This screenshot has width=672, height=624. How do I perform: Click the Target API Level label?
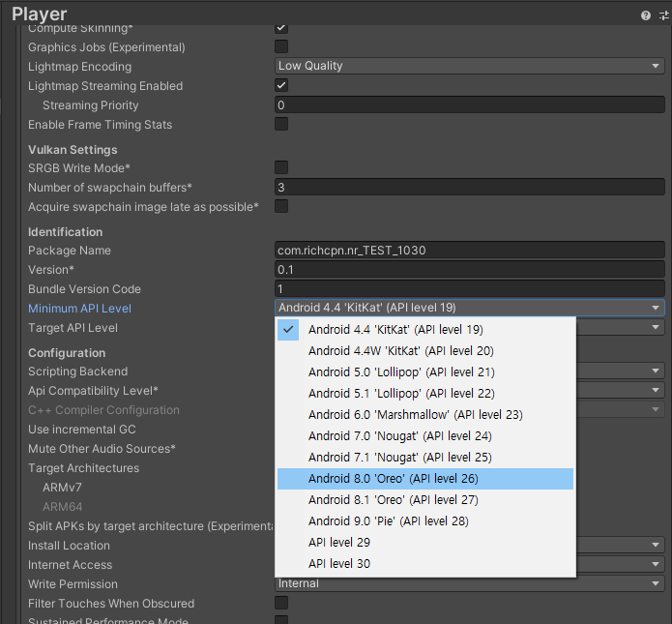pyautogui.click(x=73, y=328)
